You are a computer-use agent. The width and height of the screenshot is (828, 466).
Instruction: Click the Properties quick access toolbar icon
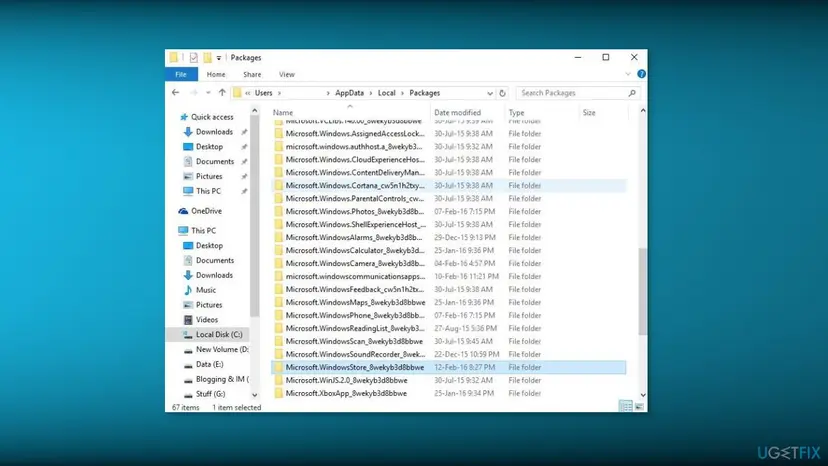[x=194, y=58]
